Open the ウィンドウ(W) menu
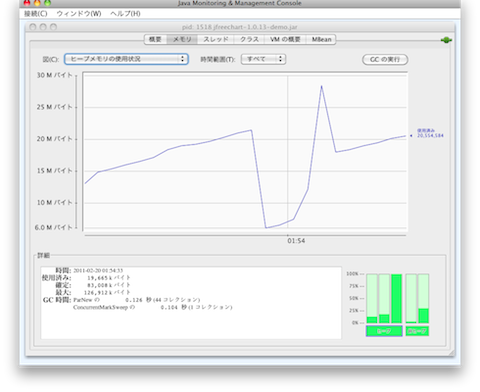480x392 pixels. click(79, 14)
